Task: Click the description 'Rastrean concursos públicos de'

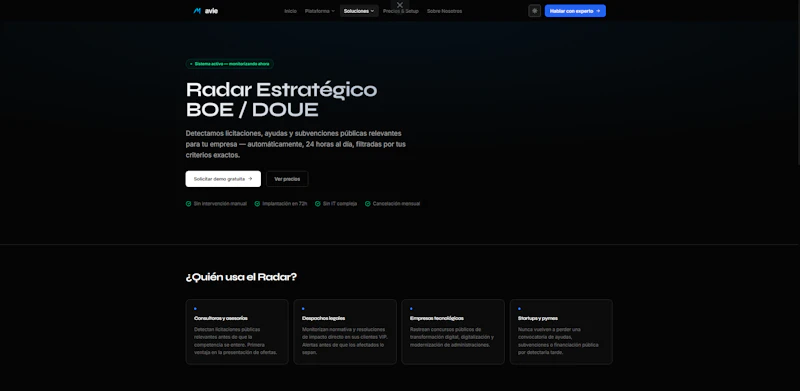Action: click(x=452, y=337)
